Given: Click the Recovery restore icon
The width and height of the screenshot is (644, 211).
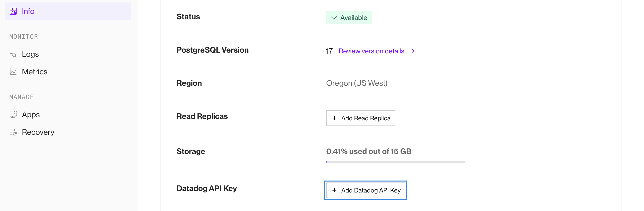Looking at the screenshot, I should point(13,132).
